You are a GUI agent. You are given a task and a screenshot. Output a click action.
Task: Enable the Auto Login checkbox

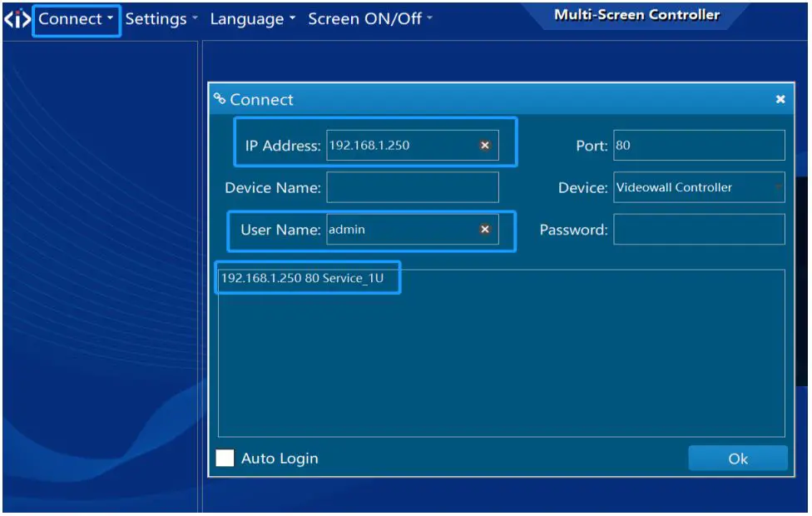coord(225,458)
